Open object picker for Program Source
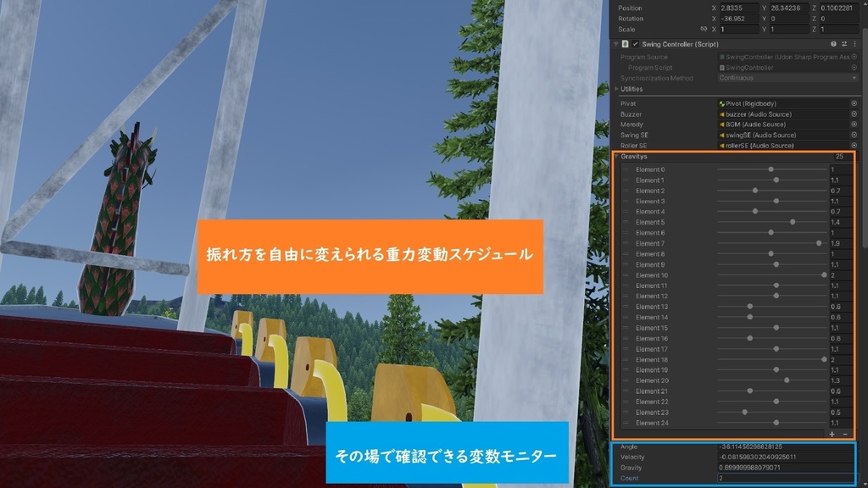 (854, 57)
